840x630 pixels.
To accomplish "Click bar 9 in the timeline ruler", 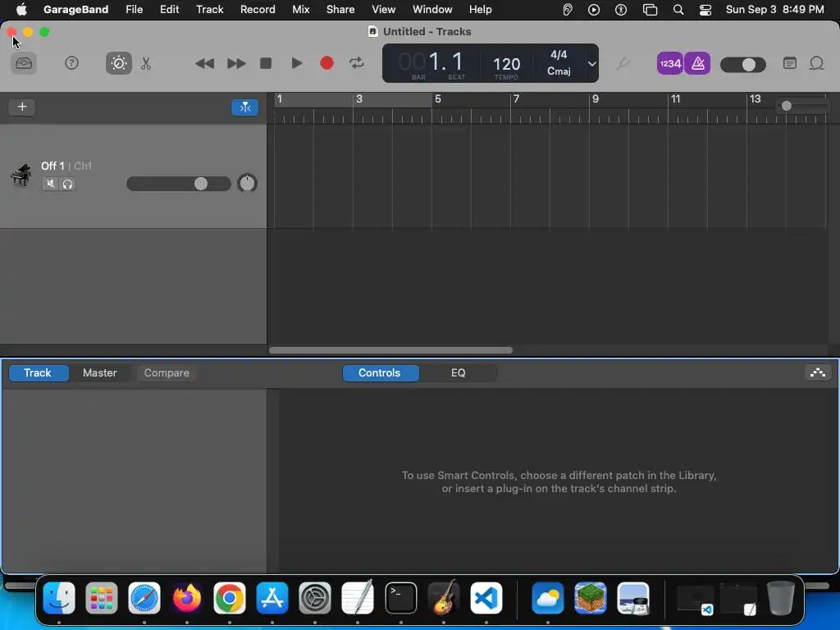I will click(596, 99).
